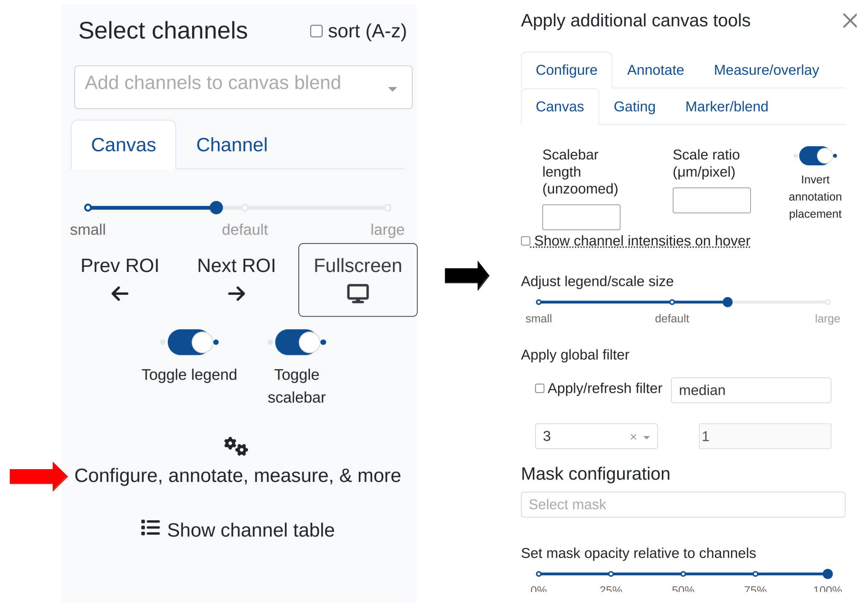Expand the filter size dropdown arrow
The width and height of the screenshot is (868, 602).
click(x=647, y=437)
